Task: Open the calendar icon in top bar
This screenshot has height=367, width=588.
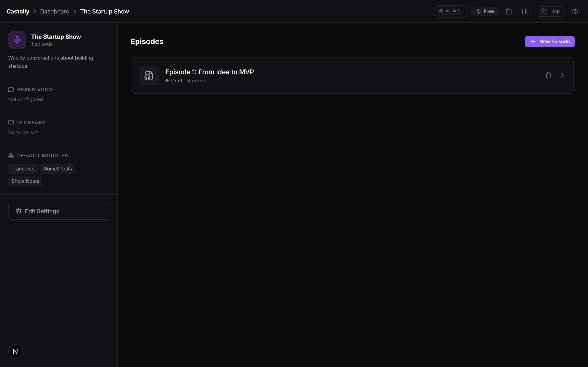Action: (509, 11)
